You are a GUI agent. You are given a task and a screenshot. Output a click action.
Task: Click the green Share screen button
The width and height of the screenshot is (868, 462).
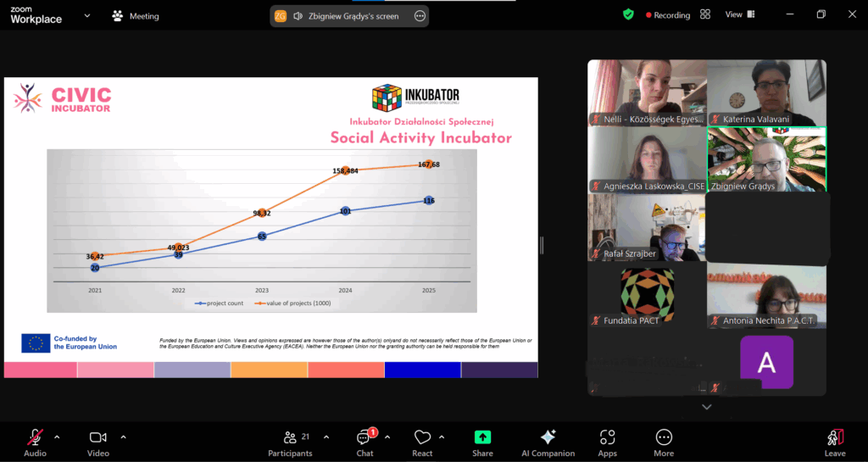tap(482, 443)
